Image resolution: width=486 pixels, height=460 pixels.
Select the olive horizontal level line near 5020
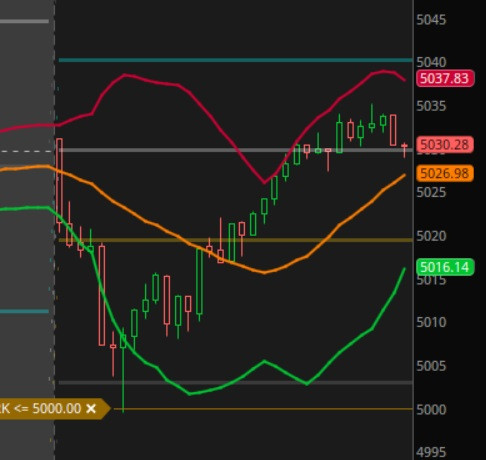236,240
